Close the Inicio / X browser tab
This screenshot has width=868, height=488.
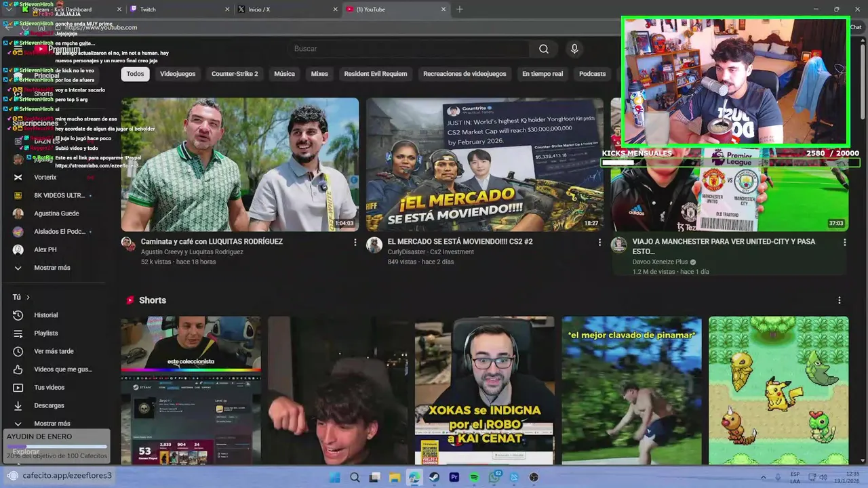pos(335,9)
